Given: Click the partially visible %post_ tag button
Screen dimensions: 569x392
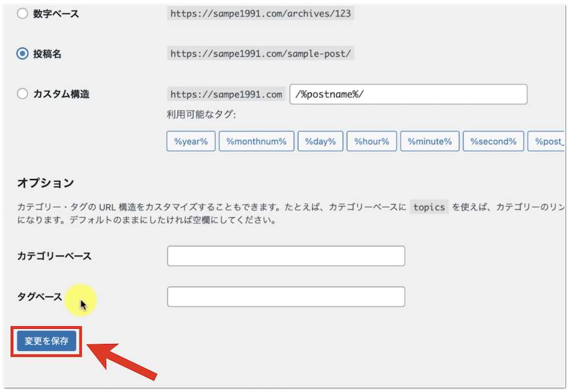Looking at the screenshot, I should coord(547,142).
